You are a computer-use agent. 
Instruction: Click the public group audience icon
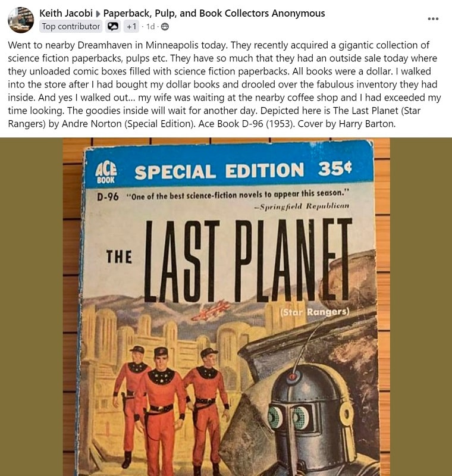[x=165, y=27]
